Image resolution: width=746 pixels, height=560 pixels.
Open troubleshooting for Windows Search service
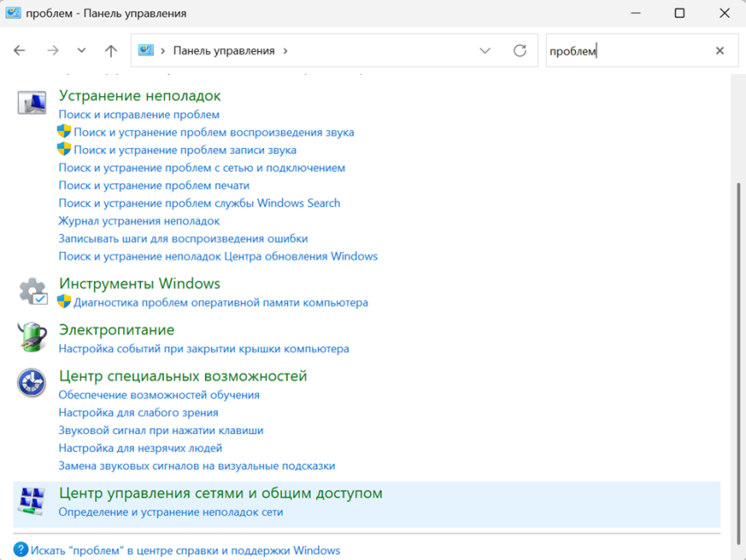[199, 203]
